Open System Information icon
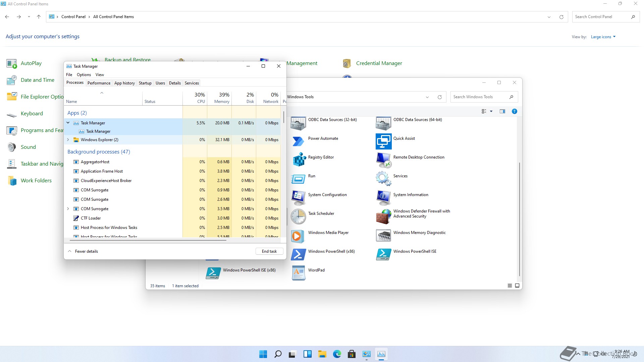Screen dimensions: 644x362 [x=383, y=198]
